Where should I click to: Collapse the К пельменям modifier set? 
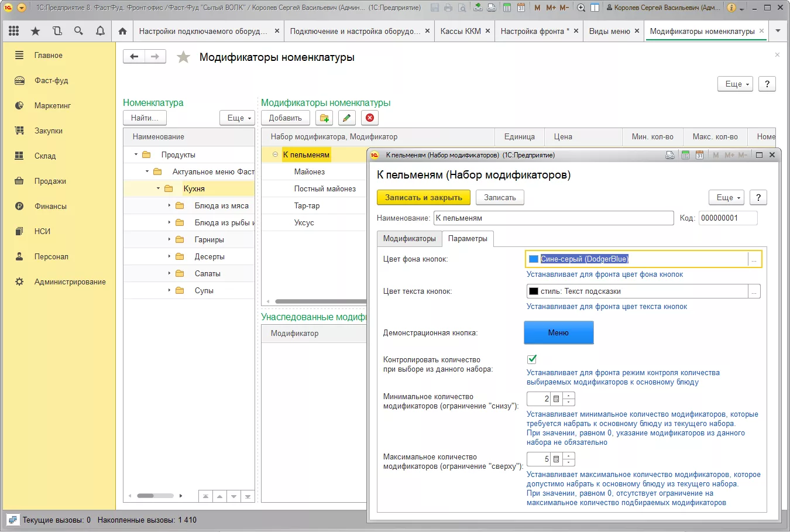[275, 155]
